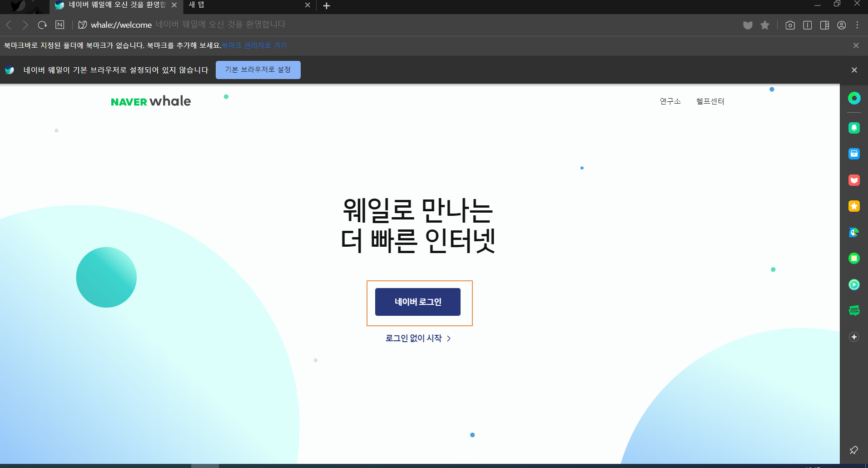Go forward to next page

tap(25, 25)
